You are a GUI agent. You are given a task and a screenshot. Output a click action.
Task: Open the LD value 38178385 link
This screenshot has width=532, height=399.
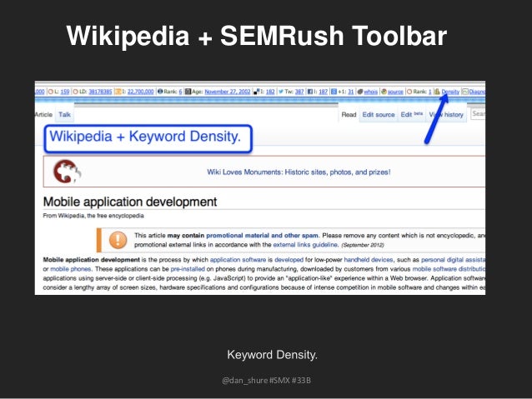coord(100,92)
